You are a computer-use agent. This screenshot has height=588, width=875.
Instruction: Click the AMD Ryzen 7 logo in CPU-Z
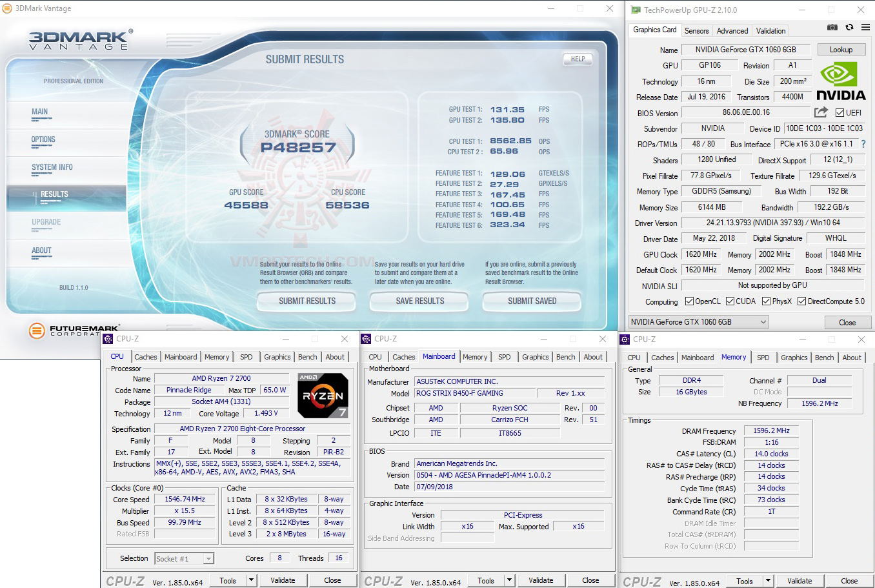pos(323,394)
